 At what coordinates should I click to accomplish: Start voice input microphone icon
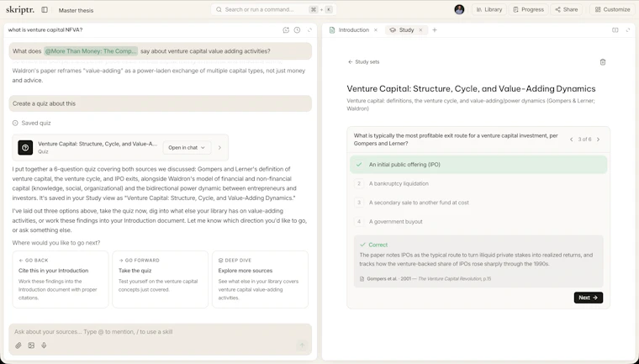[44, 346]
